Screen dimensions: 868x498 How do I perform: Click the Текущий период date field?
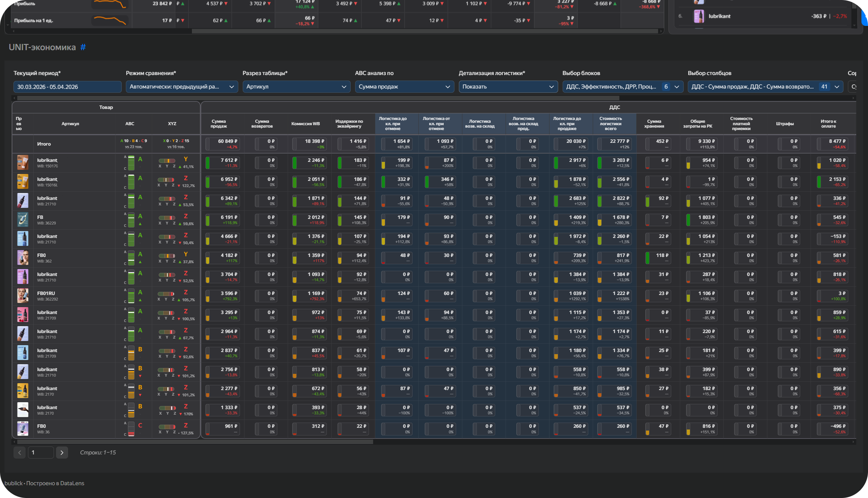pyautogui.click(x=67, y=87)
